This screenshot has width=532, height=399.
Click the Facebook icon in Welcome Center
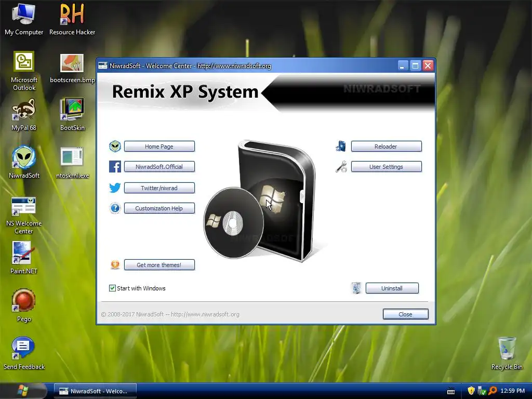point(115,167)
